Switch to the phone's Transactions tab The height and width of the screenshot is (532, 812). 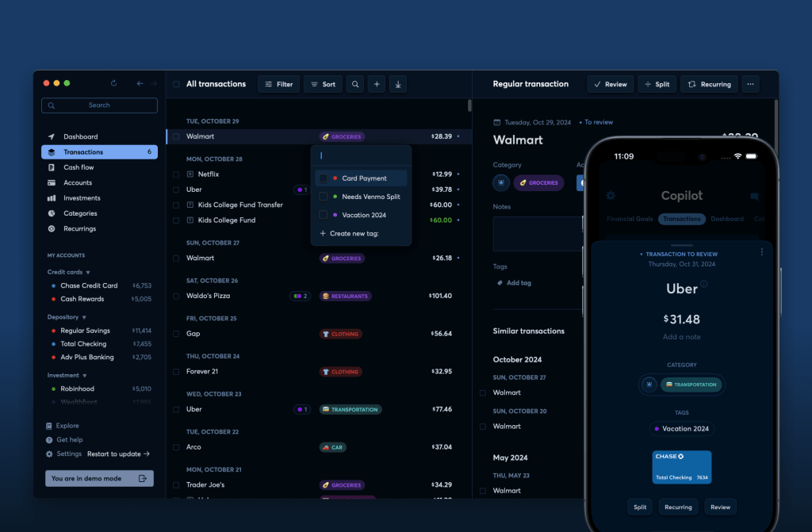tap(681, 219)
